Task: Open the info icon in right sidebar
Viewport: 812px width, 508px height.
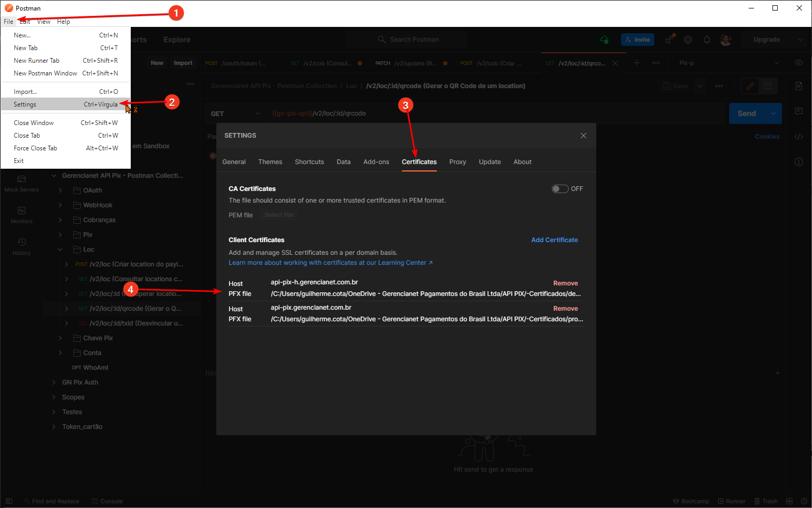Action: [798, 162]
